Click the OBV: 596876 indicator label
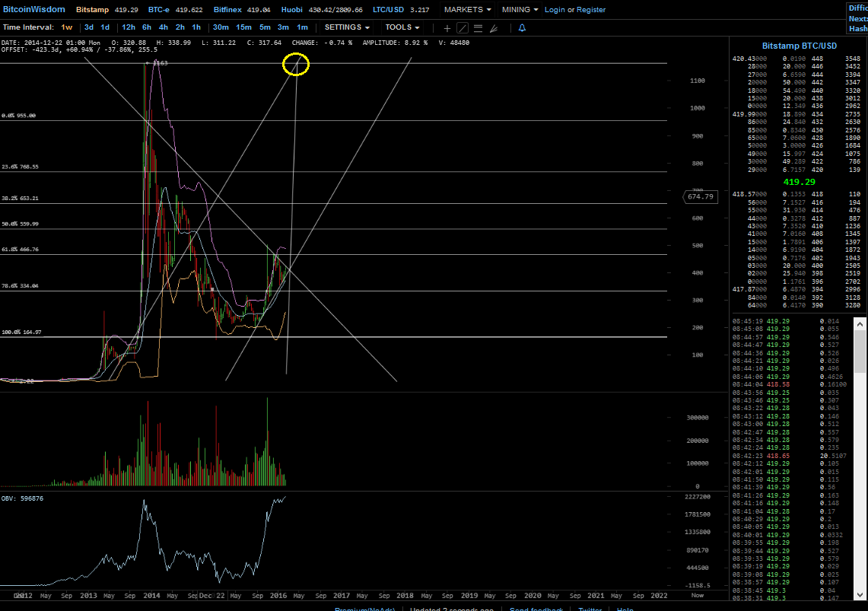 click(22, 498)
